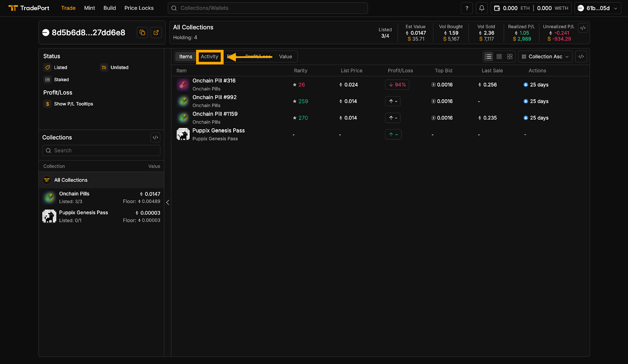The width and height of the screenshot is (628, 364).
Task: Click the TradePort logo
Action: tap(29, 8)
